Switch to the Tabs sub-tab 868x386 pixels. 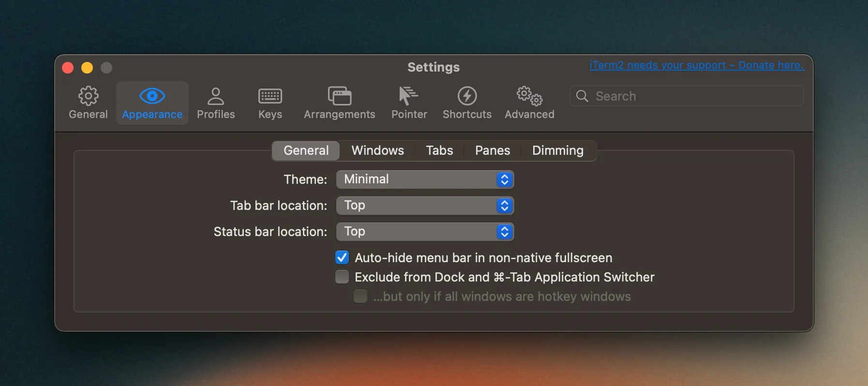tap(439, 150)
